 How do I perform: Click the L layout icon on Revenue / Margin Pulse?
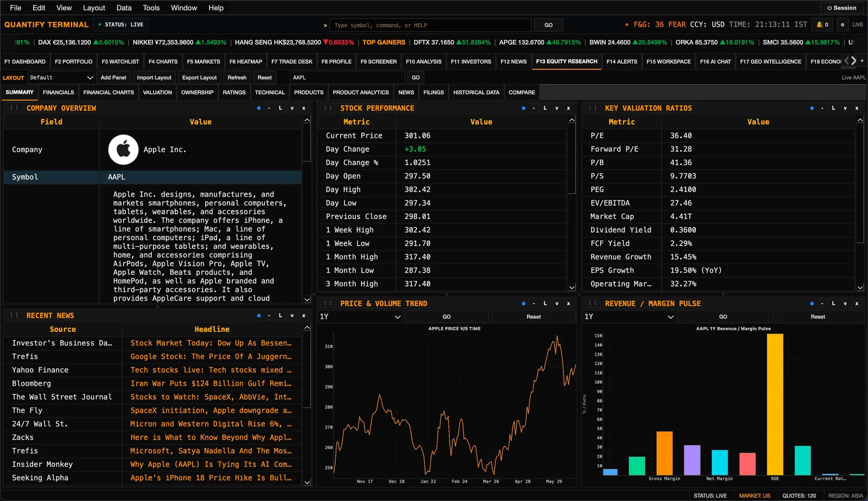[834, 303]
